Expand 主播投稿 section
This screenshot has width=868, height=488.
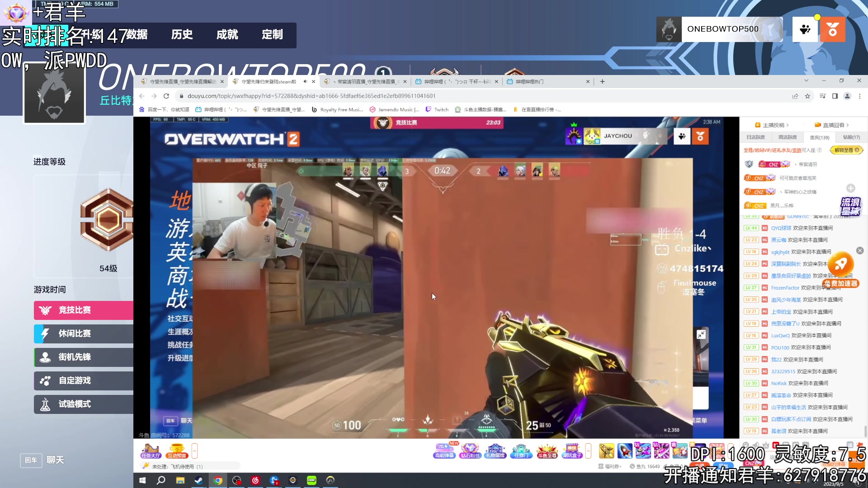[x=772, y=125]
